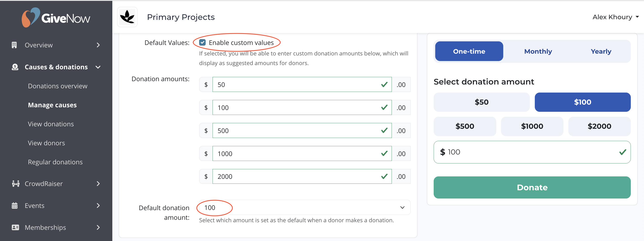Click the Primary Projects leaf logo

128,17
